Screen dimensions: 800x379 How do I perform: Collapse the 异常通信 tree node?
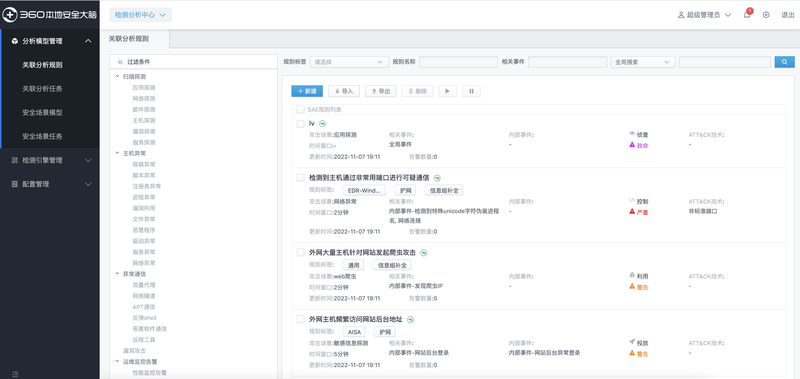(118, 274)
